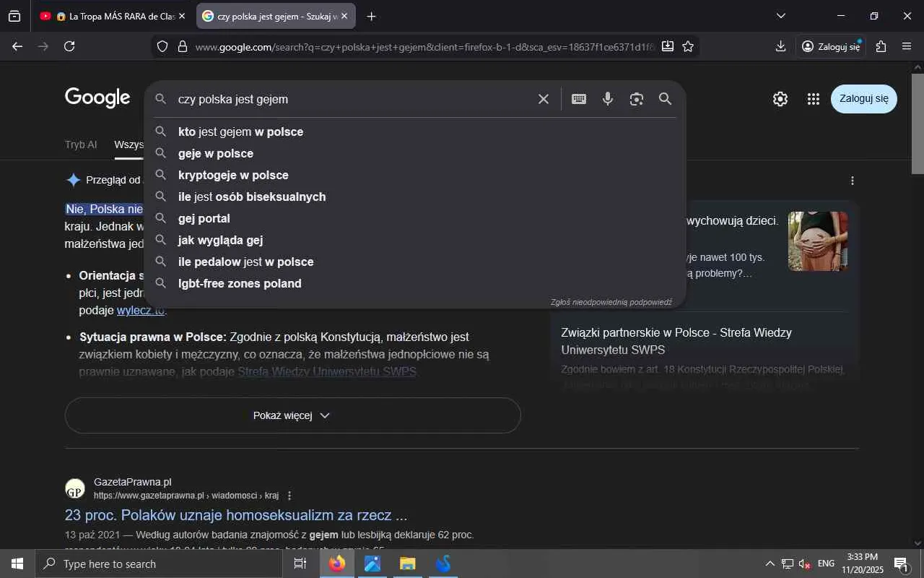
Task: Click the Zaloguj się button on Google page
Action: [864, 99]
